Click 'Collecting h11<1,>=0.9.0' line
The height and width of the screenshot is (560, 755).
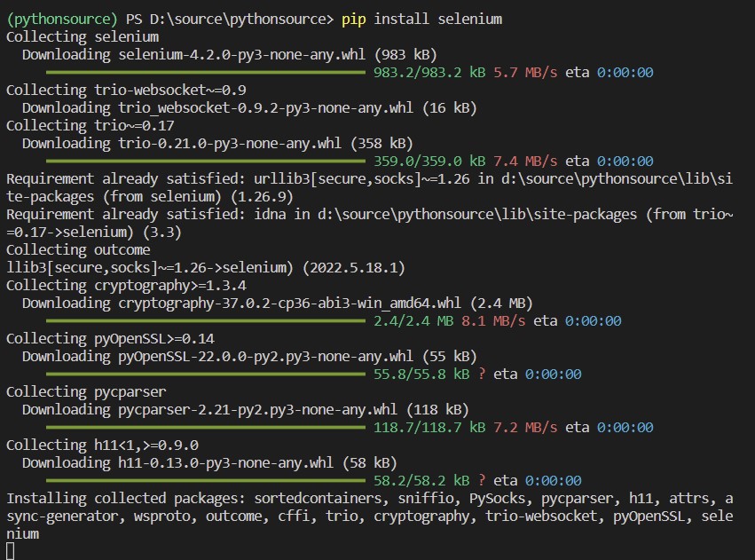coord(102,446)
